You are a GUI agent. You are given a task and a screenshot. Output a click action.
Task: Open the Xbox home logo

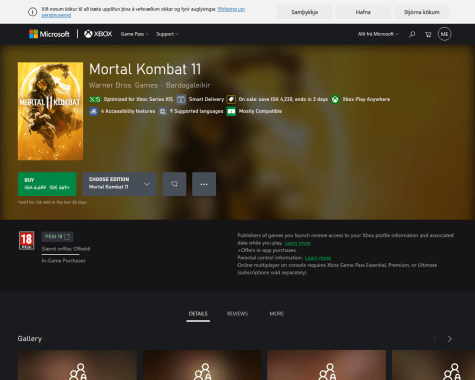[x=98, y=34]
